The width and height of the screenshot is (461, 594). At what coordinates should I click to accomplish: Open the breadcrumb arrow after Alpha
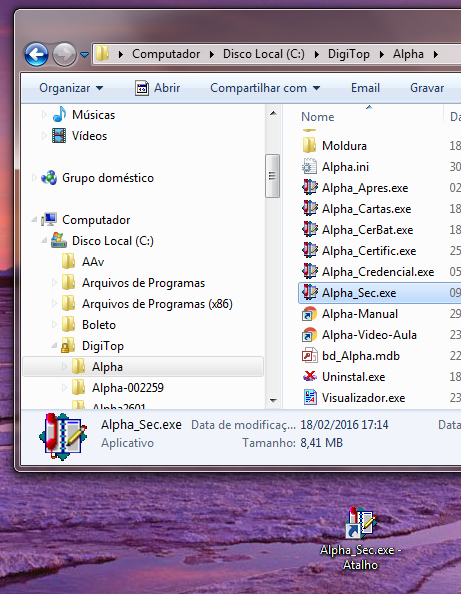[436, 55]
